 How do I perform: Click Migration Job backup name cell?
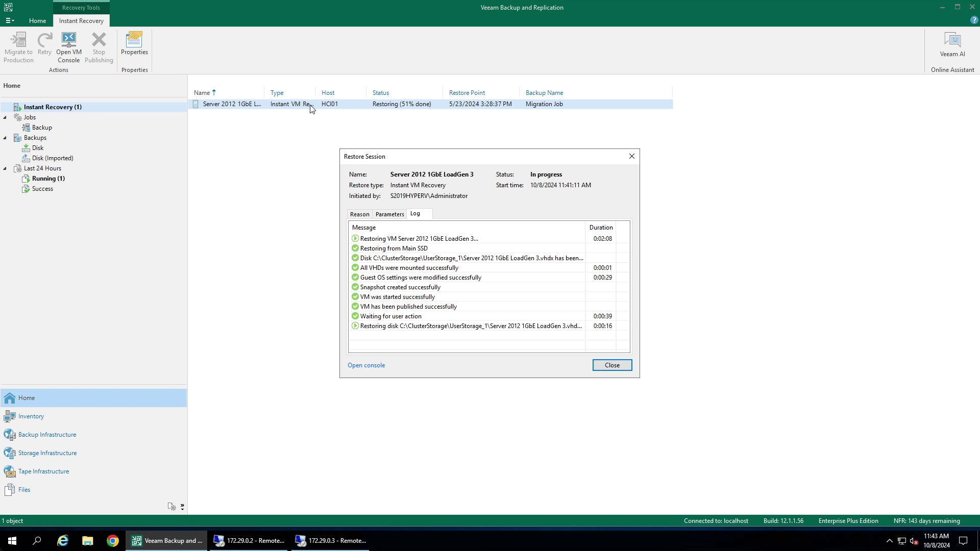click(544, 104)
